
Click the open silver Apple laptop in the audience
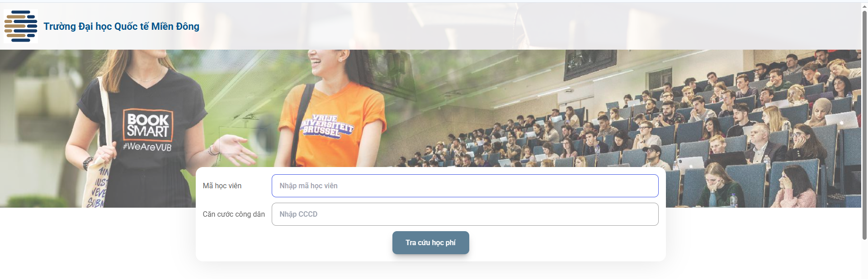(x=841, y=120)
